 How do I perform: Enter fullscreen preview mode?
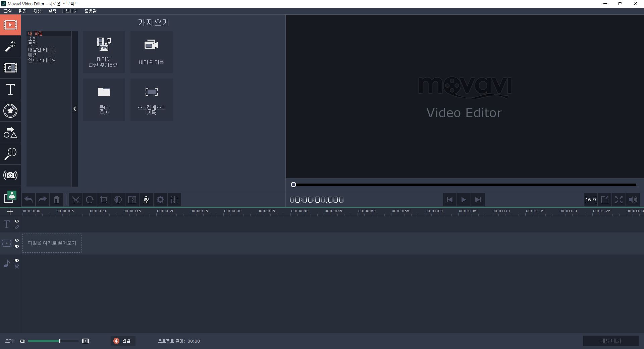619,200
